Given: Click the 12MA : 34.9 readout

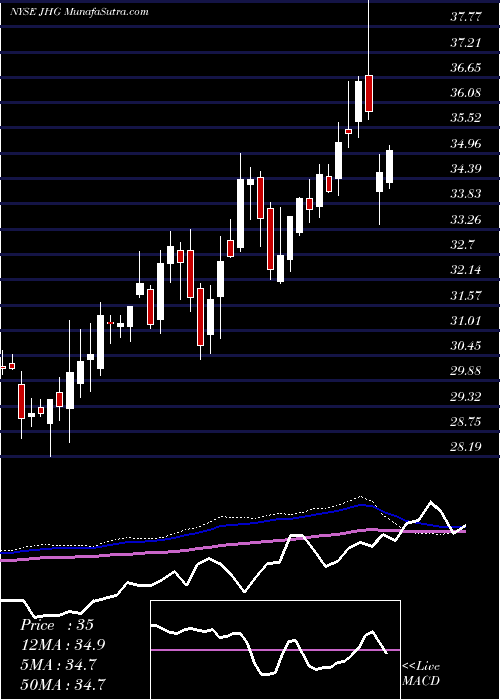Looking at the screenshot, I should (62, 645).
